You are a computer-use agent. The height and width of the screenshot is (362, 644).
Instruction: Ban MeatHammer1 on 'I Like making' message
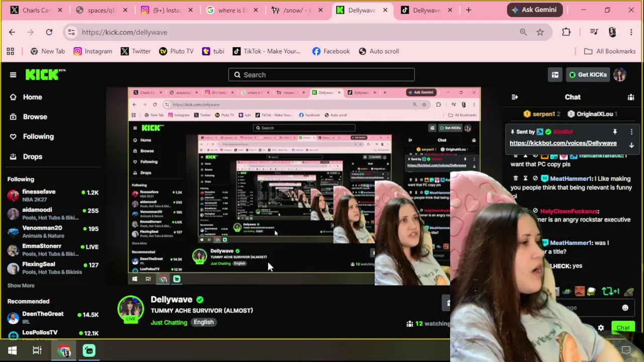535,178
